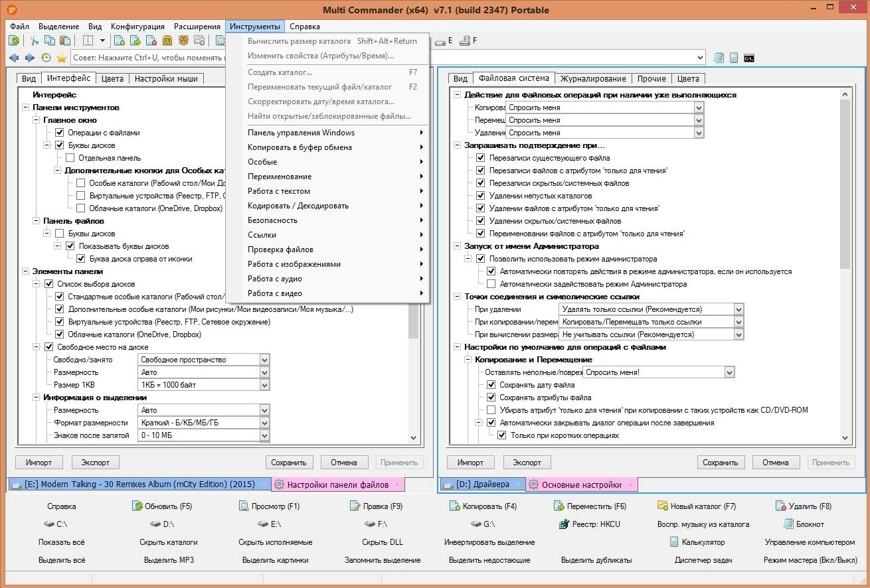
Task: Click Экспорт button in left panel
Action: (95, 463)
